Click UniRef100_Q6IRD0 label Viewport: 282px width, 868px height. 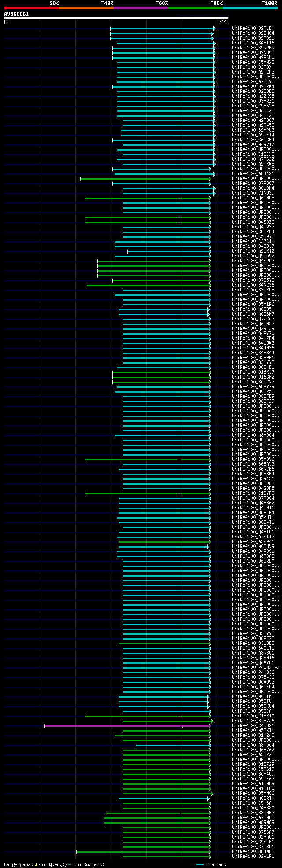pyautogui.click(x=253, y=561)
